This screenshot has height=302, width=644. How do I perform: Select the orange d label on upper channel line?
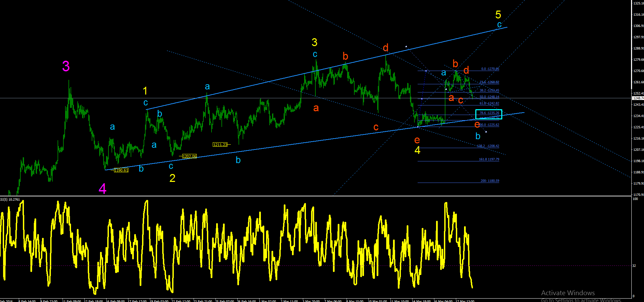386,48
